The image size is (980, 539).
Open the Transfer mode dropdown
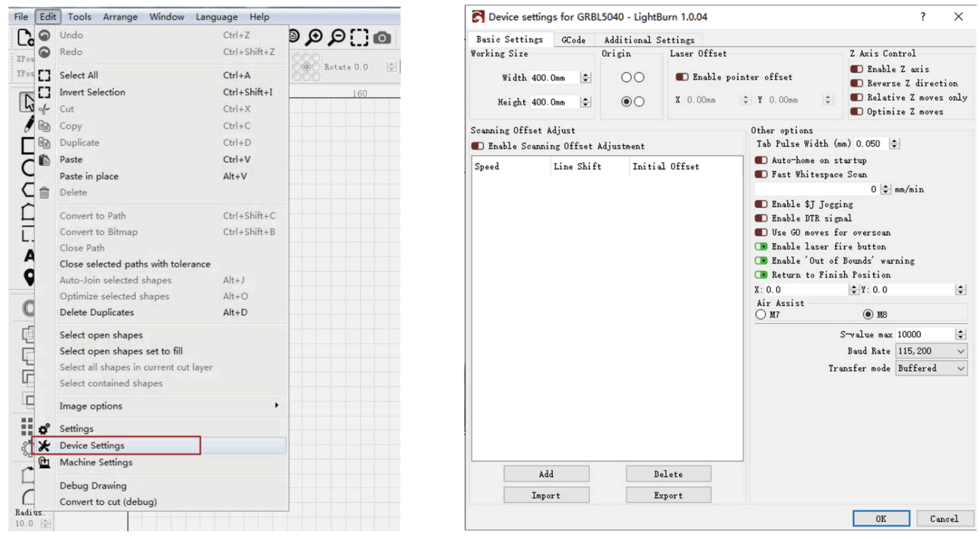pyautogui.click(x=931, y=368)
